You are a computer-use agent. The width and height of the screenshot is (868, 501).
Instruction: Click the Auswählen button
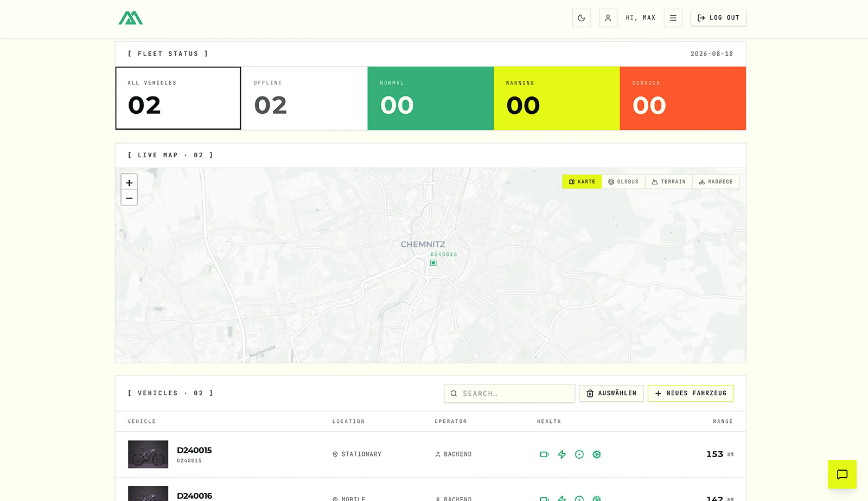pyautogui.click(x=611, y=393)
